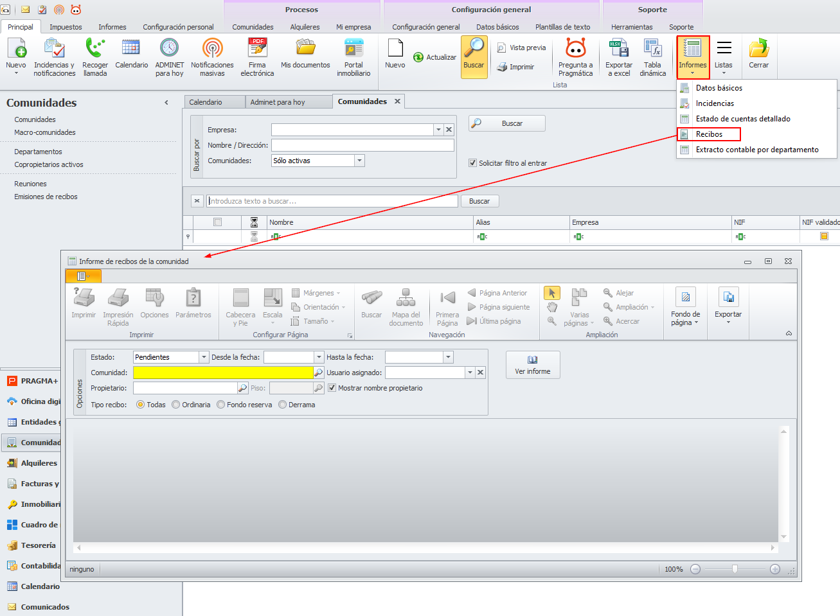Switch to the Impuestos ribbon tab
Viewport: 840px width, 616px height.
pyautogui.click(x=66, y=27)
